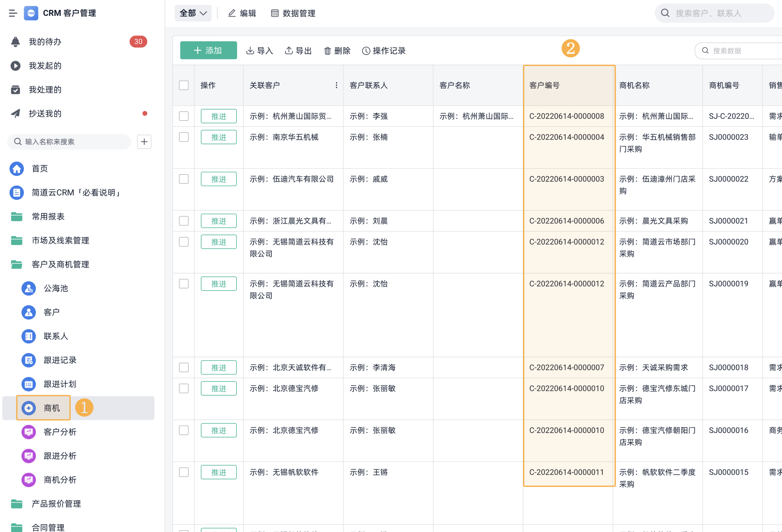
Task: Open 商机分析 sidebar item
Action: coord(60,480)
